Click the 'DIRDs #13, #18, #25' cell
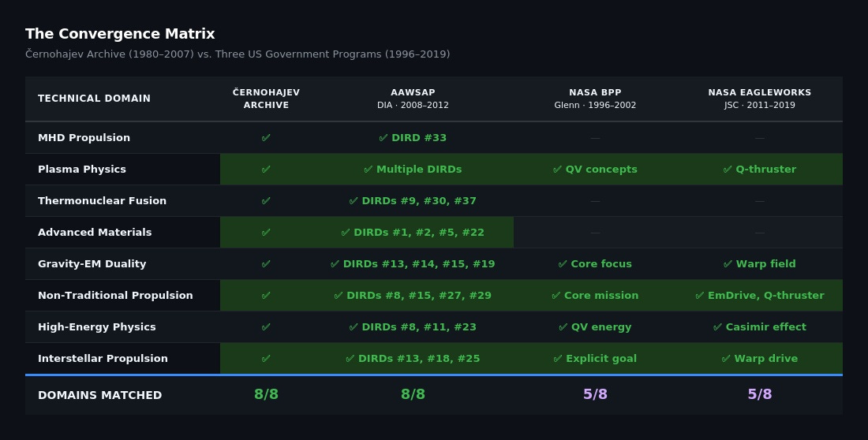The image size is (868, 440). (x=413, y=359)
